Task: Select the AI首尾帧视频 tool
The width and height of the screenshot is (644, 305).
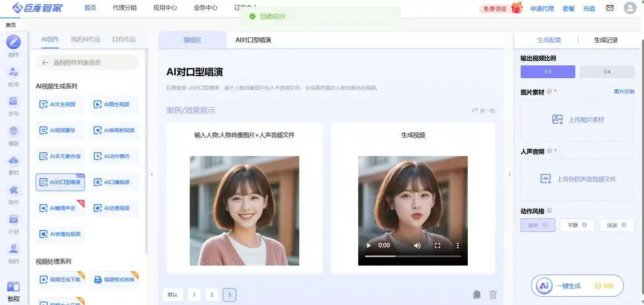Action: click(114, 130)
